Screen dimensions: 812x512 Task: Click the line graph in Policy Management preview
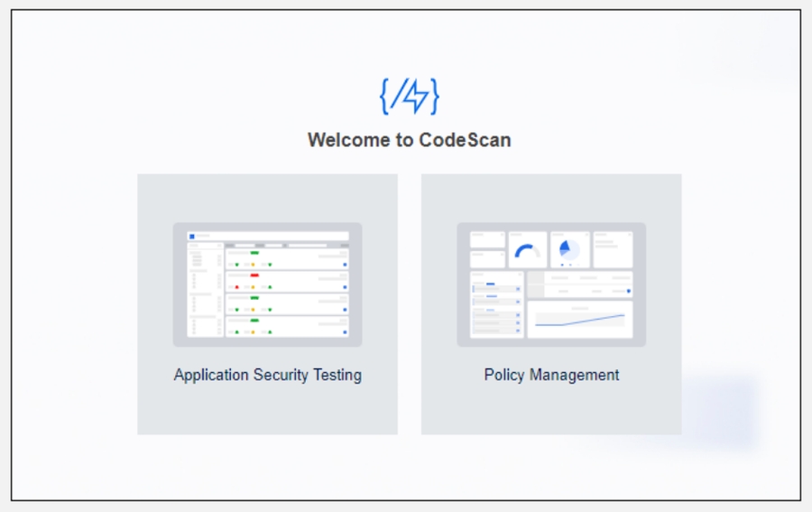[579, 320]
